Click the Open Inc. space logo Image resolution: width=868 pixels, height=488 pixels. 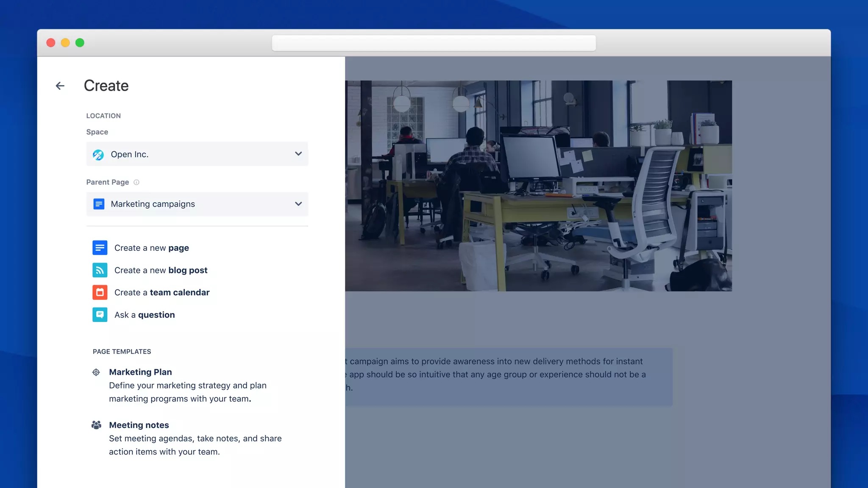click(x=98, y=155)
